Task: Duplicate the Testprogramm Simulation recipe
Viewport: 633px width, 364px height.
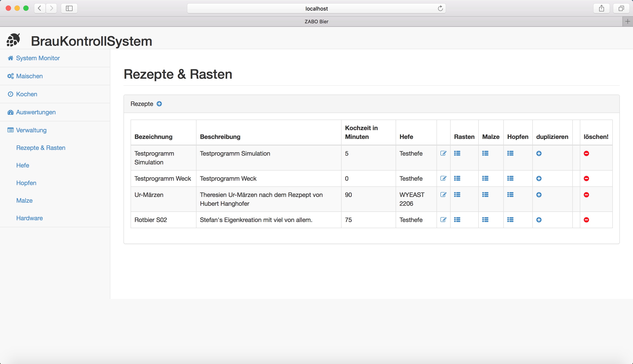Action: (x=539, y=153)
